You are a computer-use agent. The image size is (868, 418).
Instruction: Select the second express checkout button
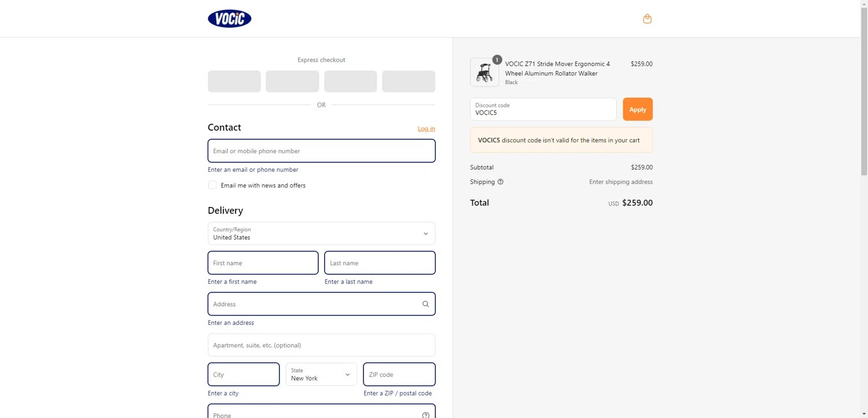coord(292,82)
